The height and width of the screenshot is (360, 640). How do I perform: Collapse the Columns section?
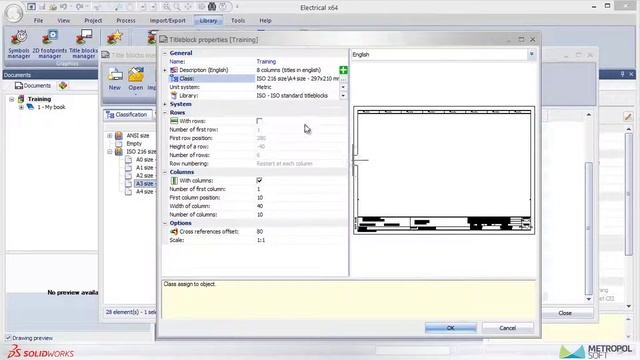pyautogui.click(x=165, y=172)
